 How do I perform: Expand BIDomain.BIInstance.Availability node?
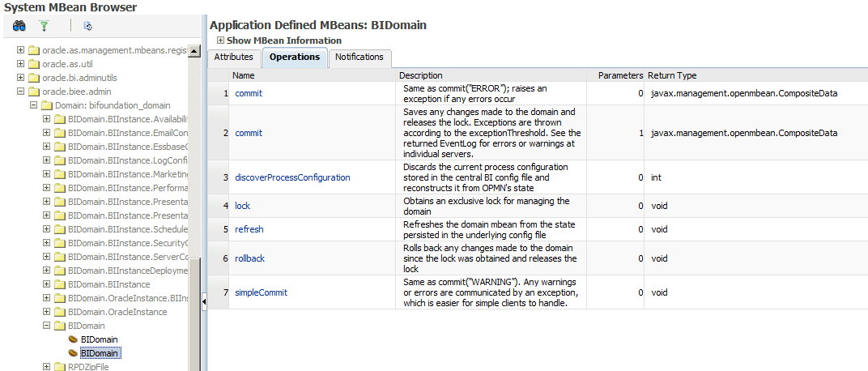pos(47,119)
